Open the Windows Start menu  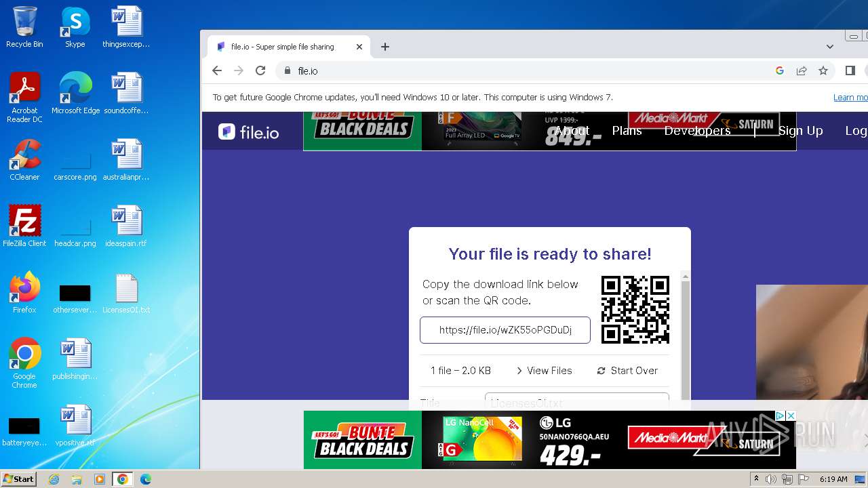18,479
